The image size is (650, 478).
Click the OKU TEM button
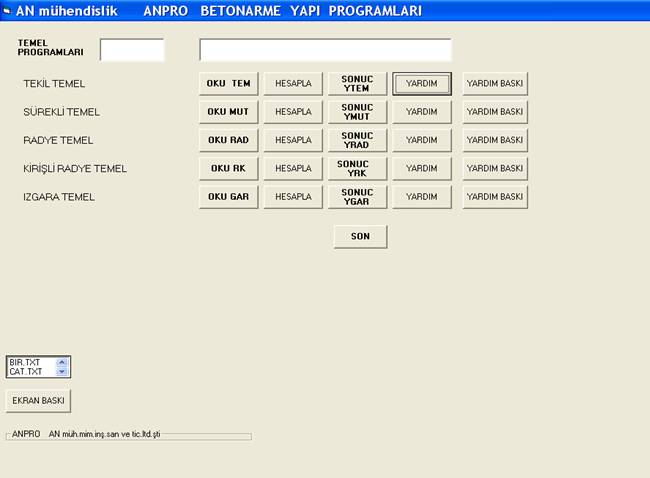tap(228, 84)
